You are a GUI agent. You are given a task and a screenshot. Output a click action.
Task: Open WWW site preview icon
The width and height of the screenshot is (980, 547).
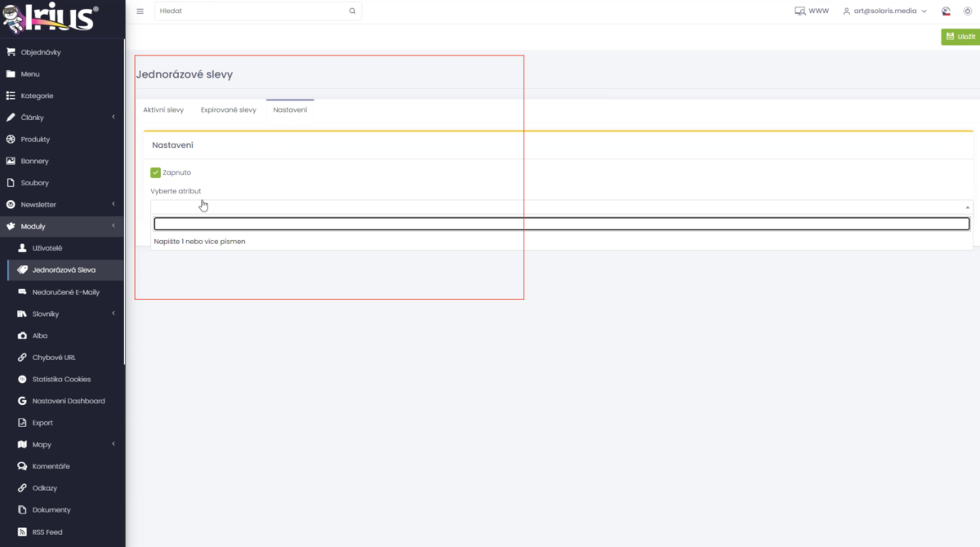coord(800,11)
